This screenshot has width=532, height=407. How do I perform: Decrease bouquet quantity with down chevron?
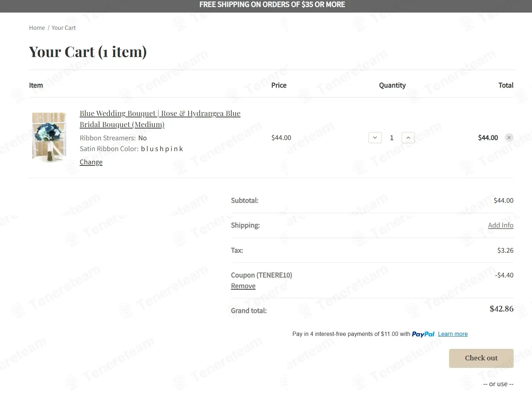point(375,137)
